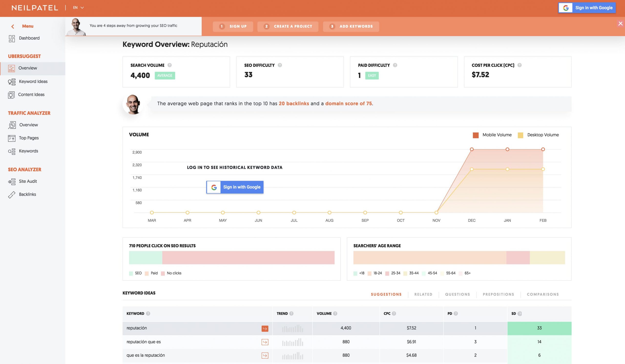Click arrow icon beside 'reputación que es'
625x364 pixels.
[265, 342]
